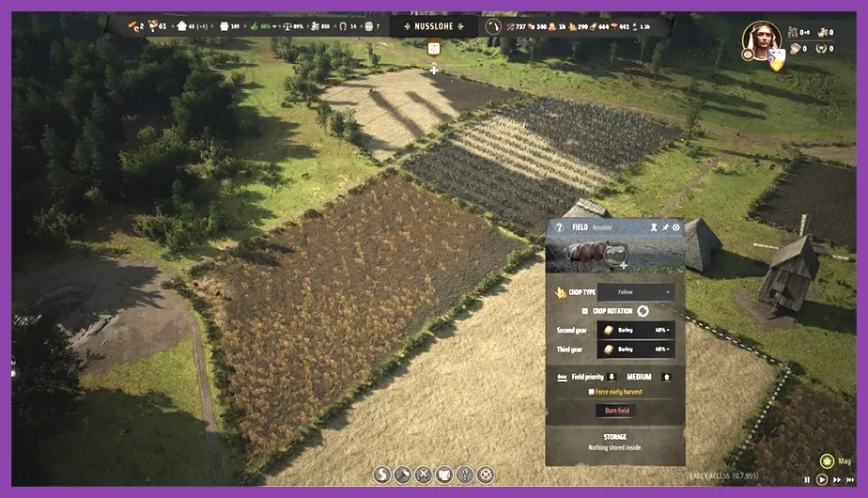Raise field priority with up arrow
Screen dimensions: 868x498
(x=667, y=377)
